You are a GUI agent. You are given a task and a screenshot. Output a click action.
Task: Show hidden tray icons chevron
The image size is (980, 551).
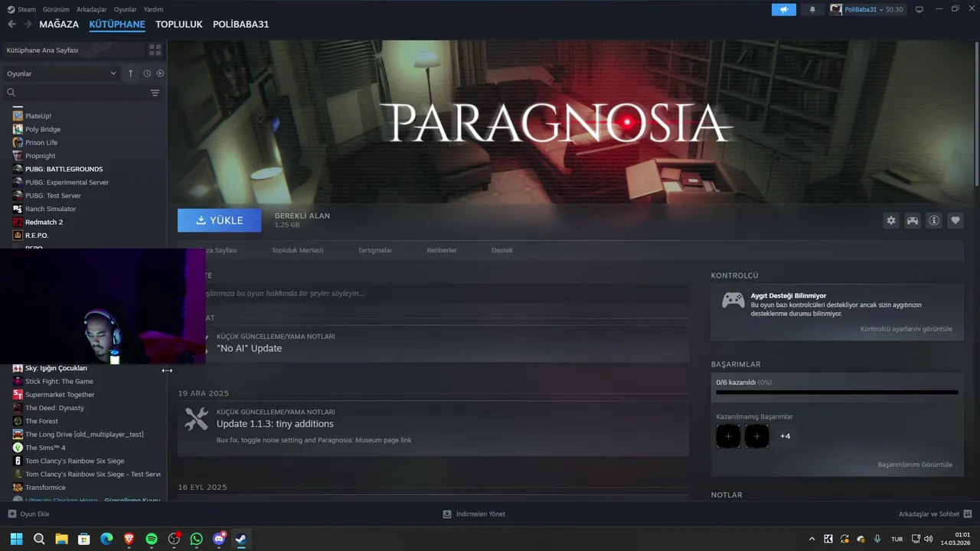point(812,539)
